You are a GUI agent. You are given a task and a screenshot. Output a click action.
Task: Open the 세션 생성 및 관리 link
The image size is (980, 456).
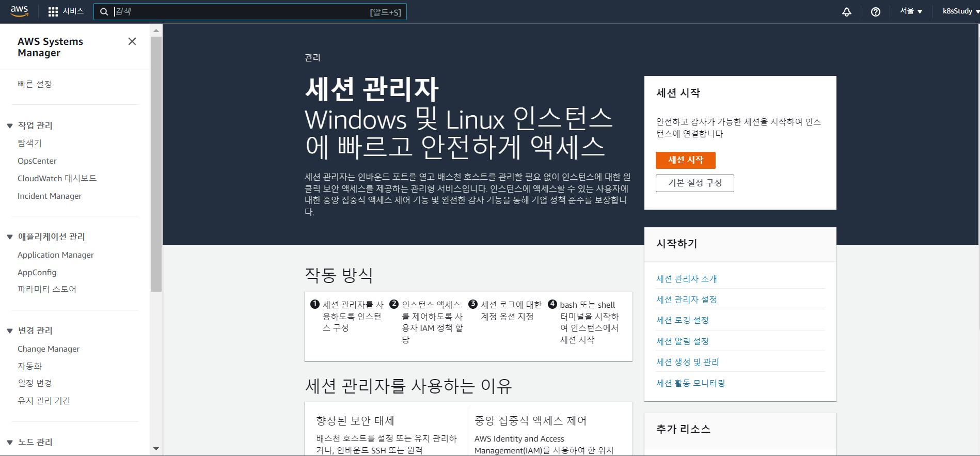[688, 362]
